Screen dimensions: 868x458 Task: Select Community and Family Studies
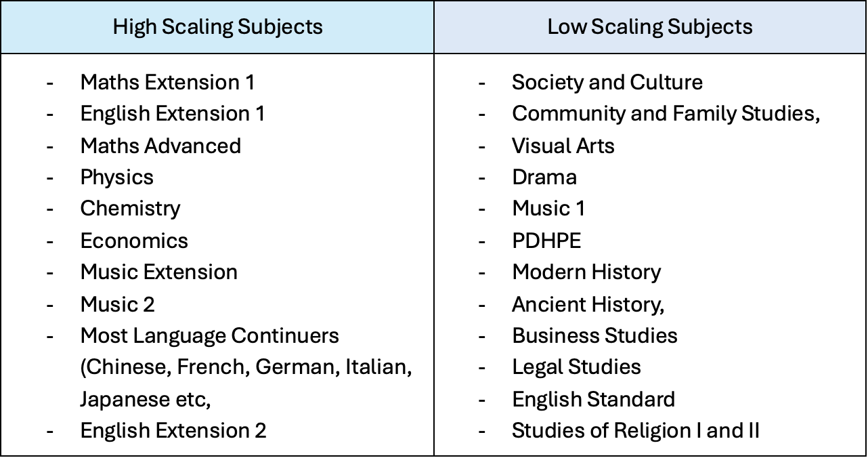point(666,114)
